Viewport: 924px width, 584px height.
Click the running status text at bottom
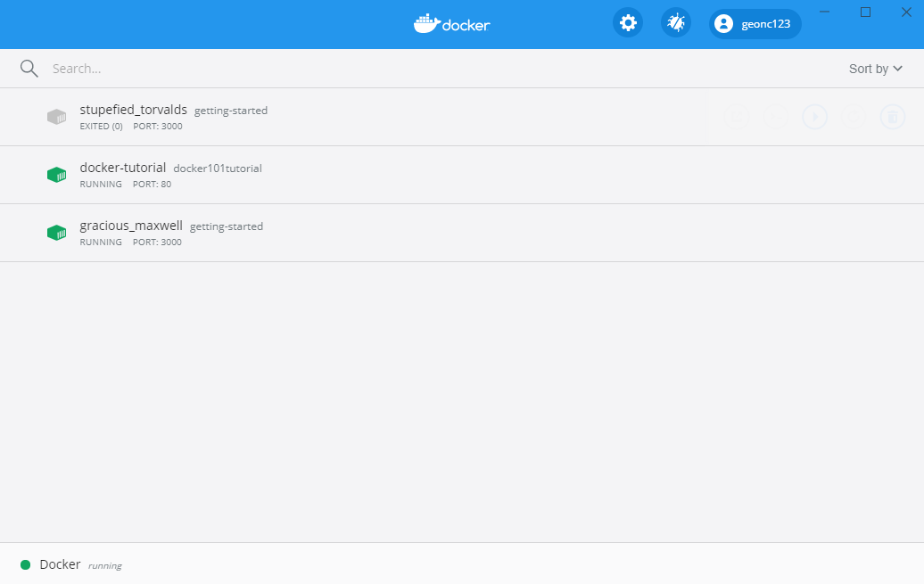pyautogui.click(x=105, y=566)
